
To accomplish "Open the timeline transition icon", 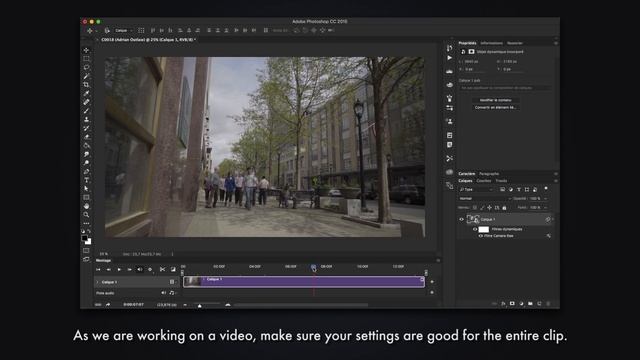I will (x=173, y=269).
